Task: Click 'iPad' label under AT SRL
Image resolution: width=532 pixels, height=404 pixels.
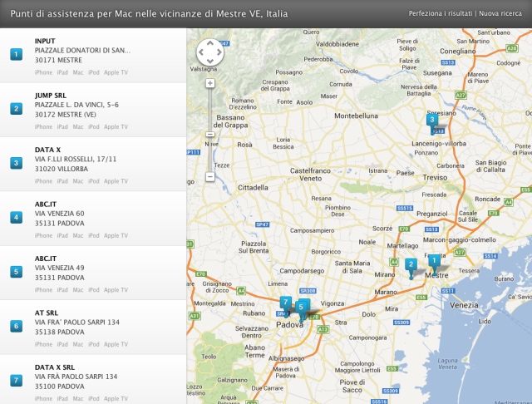Action: click(x=62, y=344)
